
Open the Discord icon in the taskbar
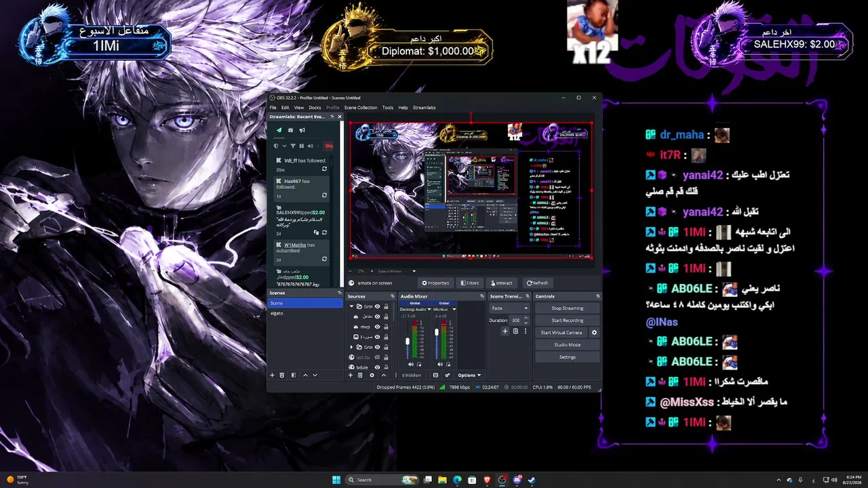click(x=517, y=480)
